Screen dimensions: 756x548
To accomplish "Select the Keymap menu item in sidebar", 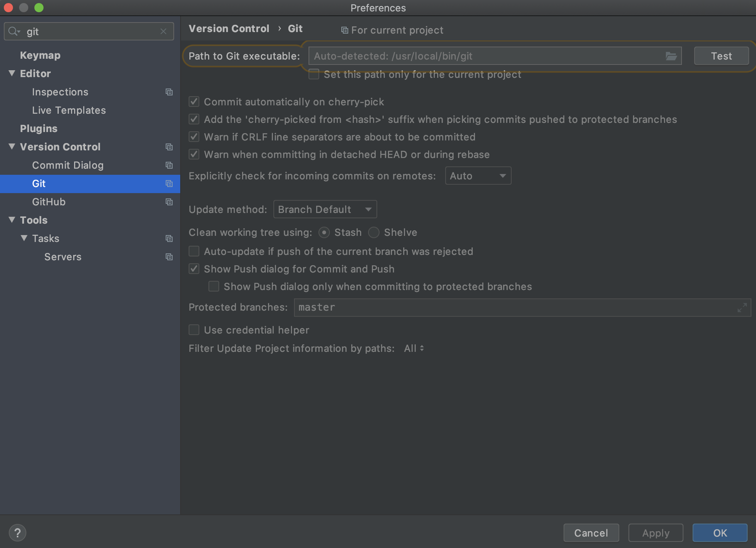I will click(x=40, y=55).
